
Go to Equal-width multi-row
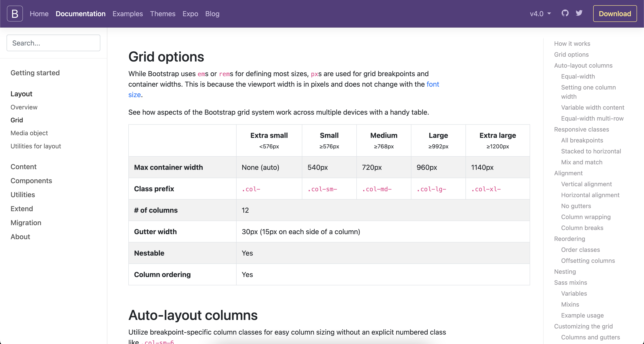click(x=592, y=118)
